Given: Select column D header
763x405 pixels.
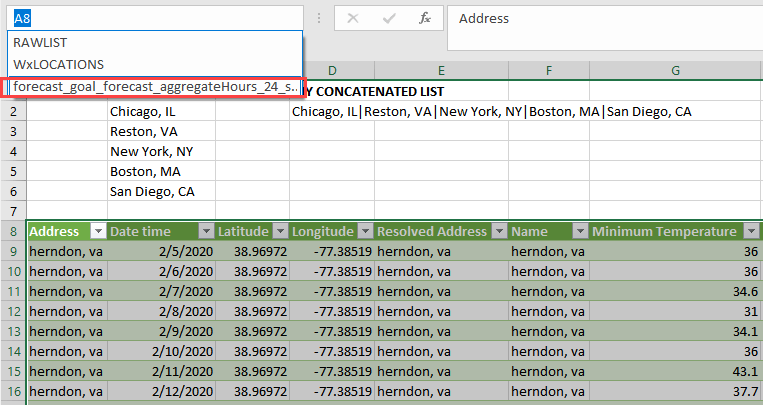Looking at the screenshot, I should point(331,71).
